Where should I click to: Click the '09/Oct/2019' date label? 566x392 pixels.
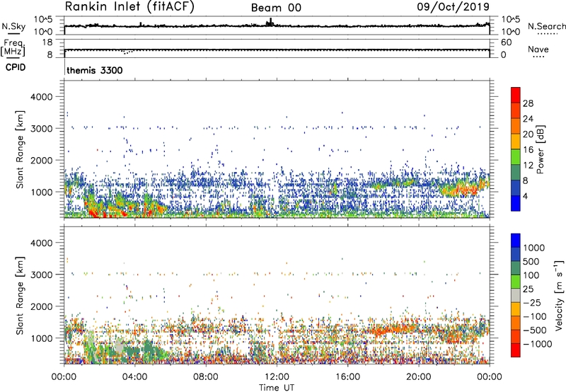click(454, 6)
